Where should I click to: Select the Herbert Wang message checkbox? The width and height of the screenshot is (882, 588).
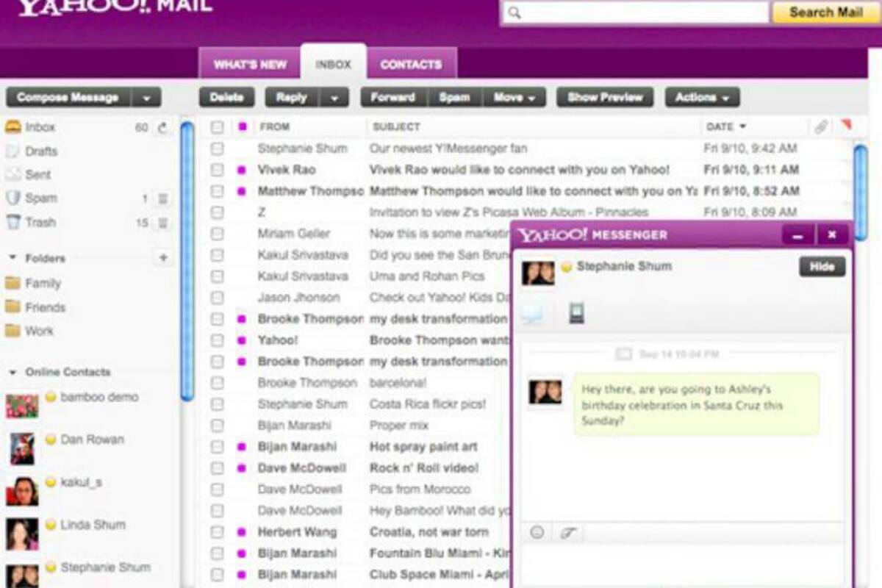pyautogui.click(x=217, y=531)
